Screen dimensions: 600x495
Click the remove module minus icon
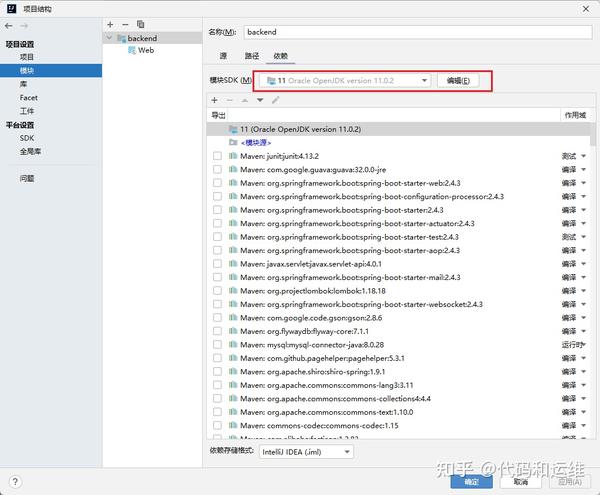point(125,24)
